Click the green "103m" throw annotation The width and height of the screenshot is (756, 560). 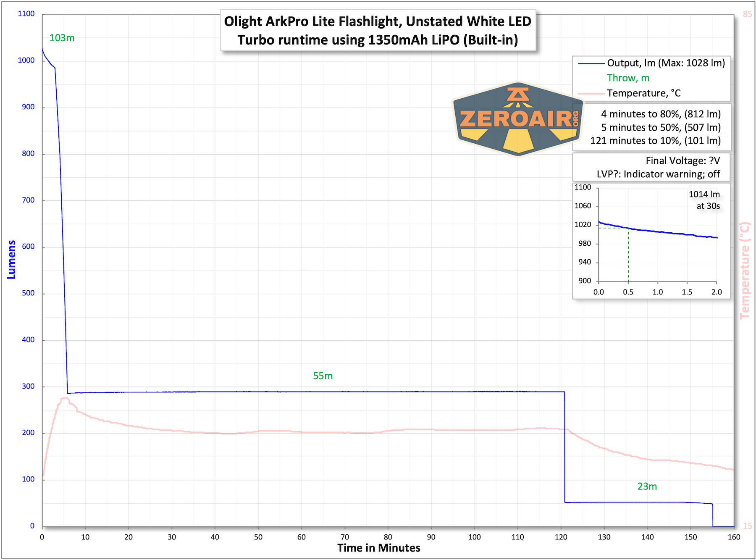(x=62, y=38)
